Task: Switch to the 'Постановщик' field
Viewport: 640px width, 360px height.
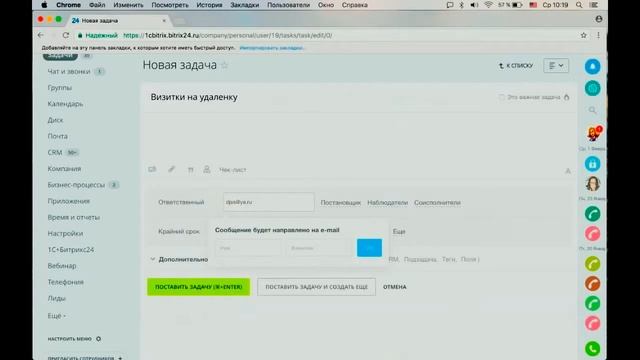Action: pyautogui.click(x=340, y=202)
